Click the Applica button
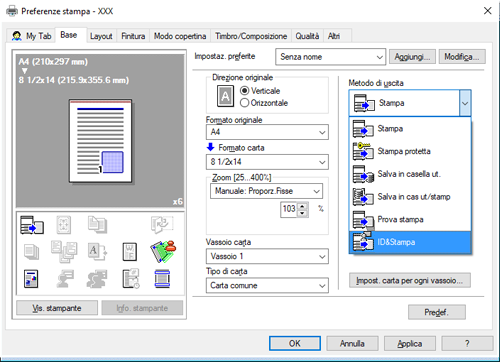 (x=410, y=343)
